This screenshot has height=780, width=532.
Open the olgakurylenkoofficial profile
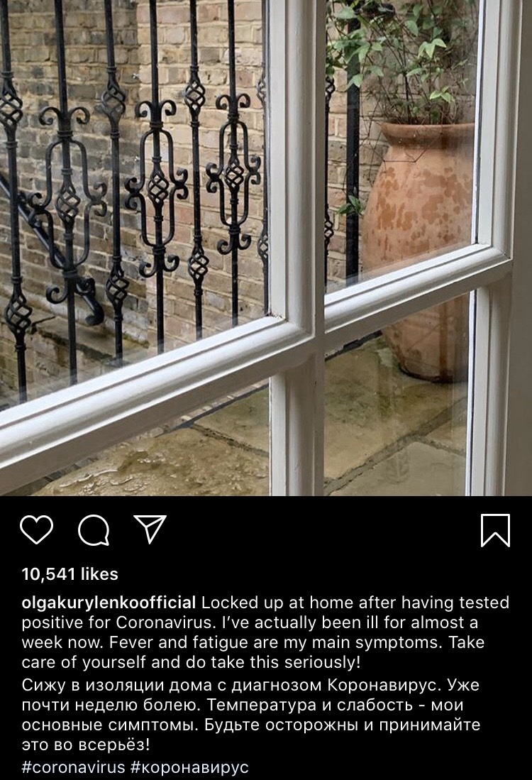point(109,603)
